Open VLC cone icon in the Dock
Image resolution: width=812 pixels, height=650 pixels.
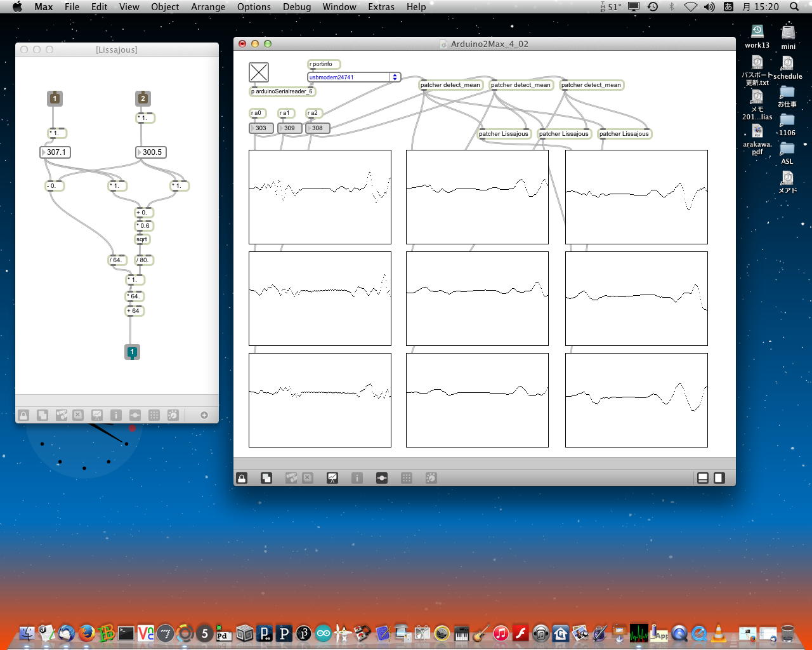719,632
